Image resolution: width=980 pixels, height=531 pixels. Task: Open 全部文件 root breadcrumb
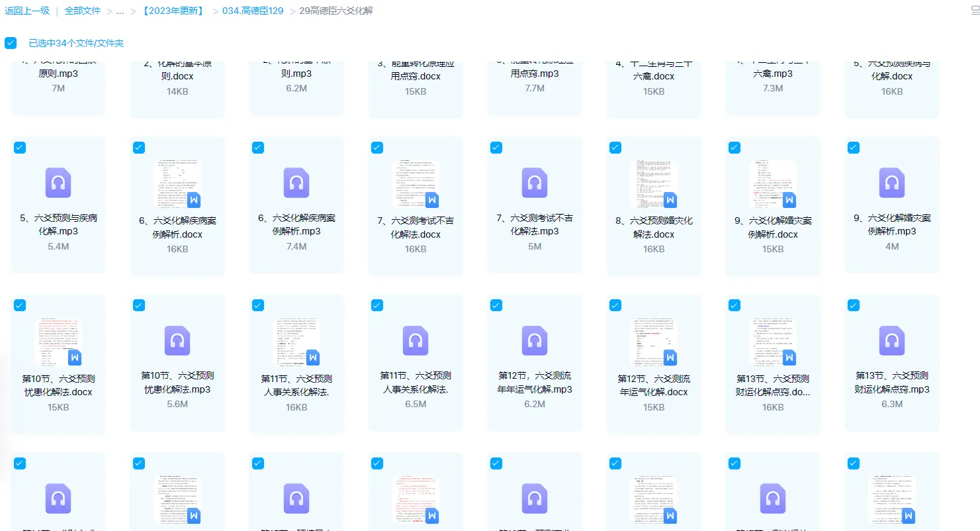coord(83,11)
